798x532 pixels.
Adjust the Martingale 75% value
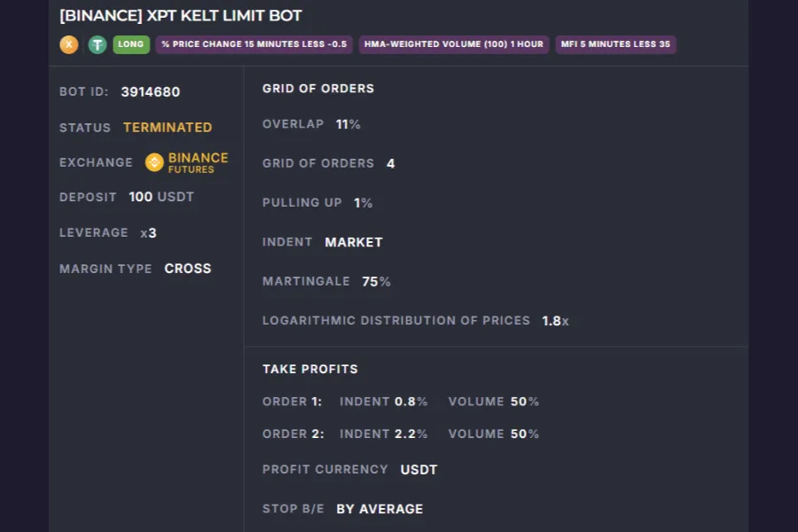376,281
